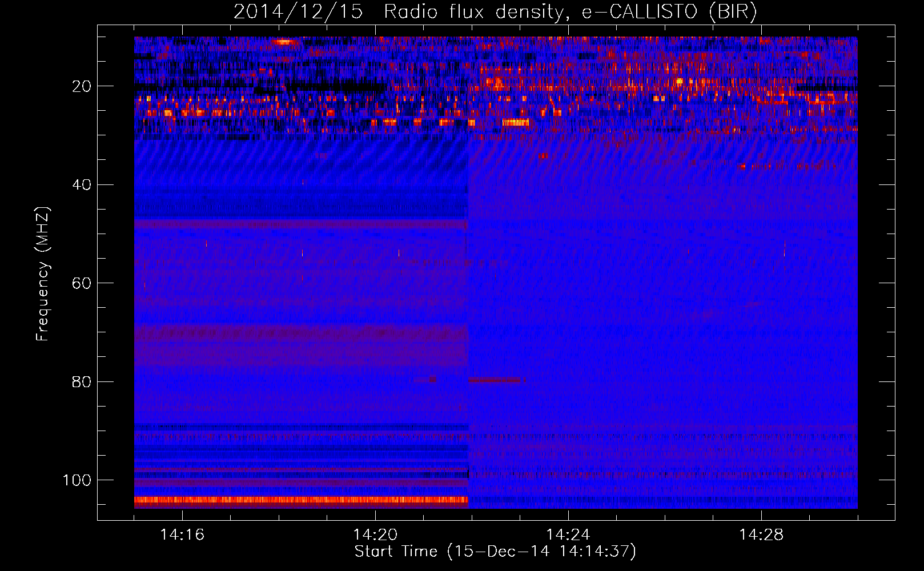The image size is (924, 571).
Task: Click the time tick label '14:24'
Action: coord(568,534)
